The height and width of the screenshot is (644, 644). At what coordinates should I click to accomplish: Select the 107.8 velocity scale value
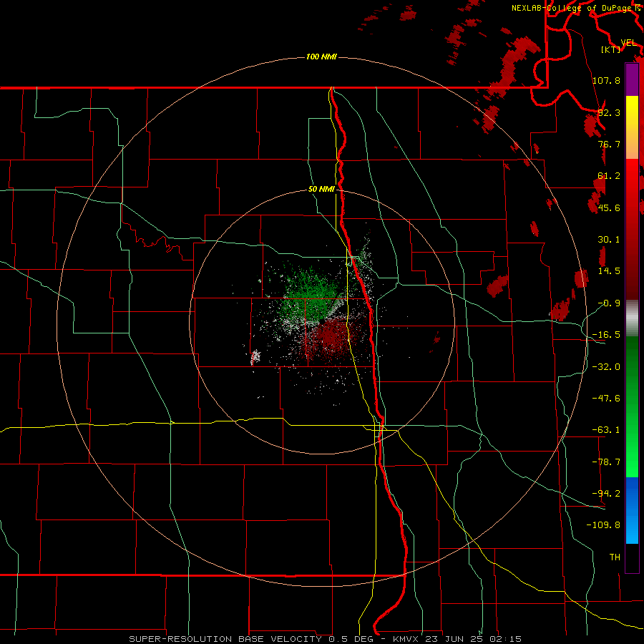click(606, 80)
